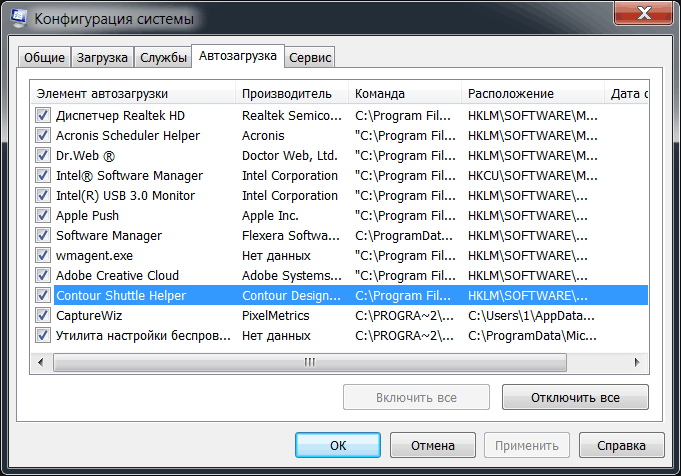Sort by Производитель column header

(x=292, y=93)
